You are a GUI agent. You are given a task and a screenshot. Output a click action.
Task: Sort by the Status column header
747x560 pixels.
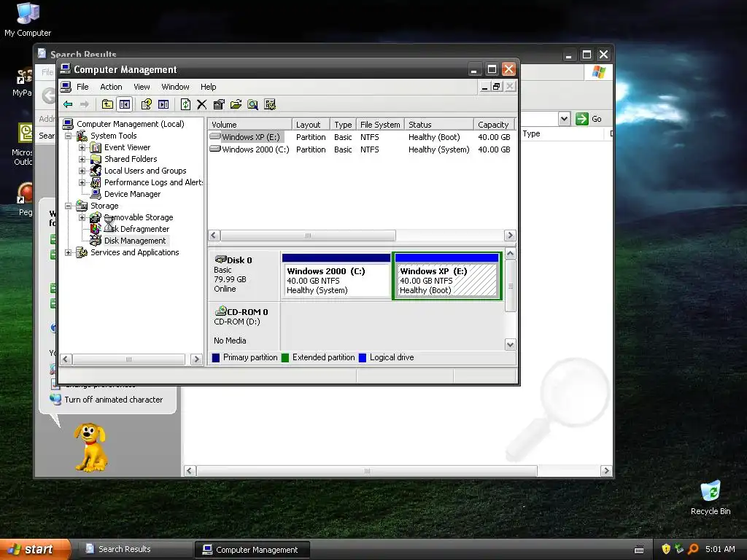tap(438, 124)
